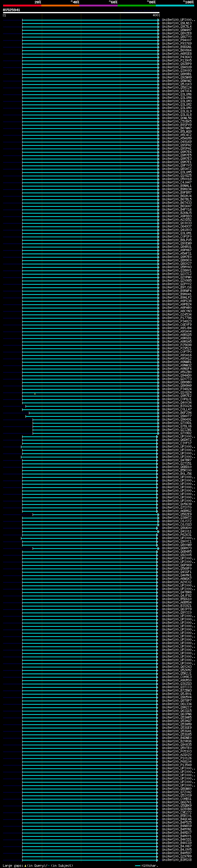Click the green ~80% identity legend bar

(x=137, y=6)
